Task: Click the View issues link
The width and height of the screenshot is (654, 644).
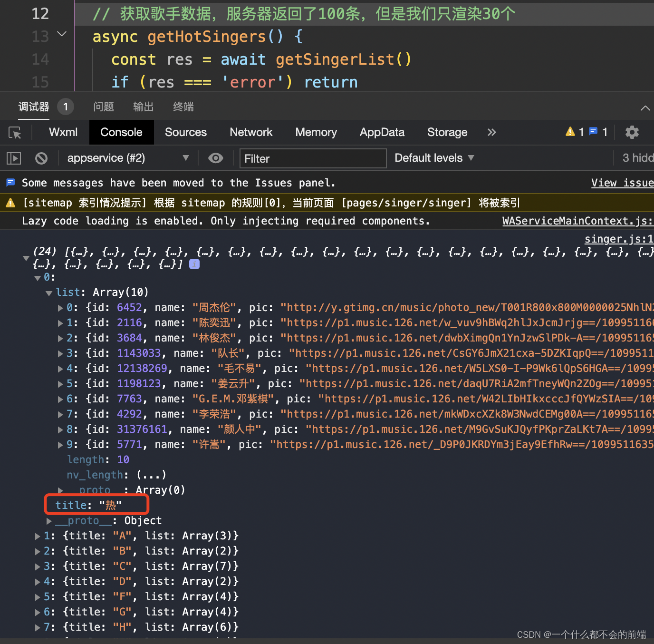Action: coord(623,183)
